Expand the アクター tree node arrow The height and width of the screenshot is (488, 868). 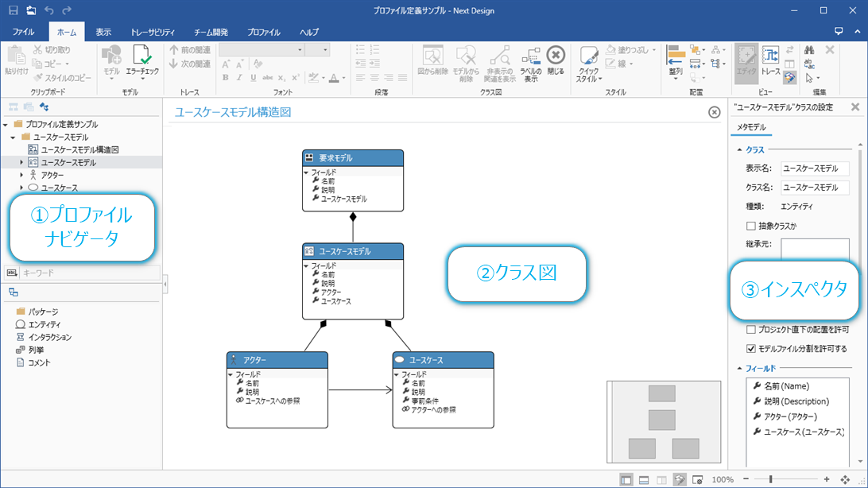(x=22, y=175)
